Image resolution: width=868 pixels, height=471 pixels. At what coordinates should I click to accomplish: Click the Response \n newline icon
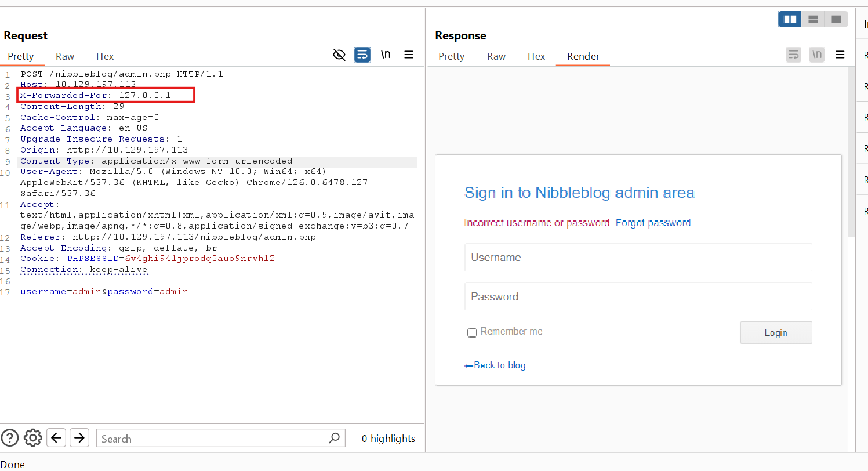click(816, 55)
